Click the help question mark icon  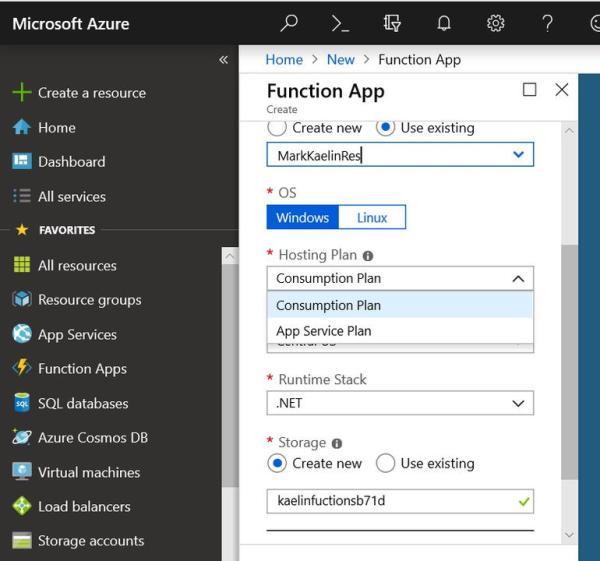click(547, 24)
